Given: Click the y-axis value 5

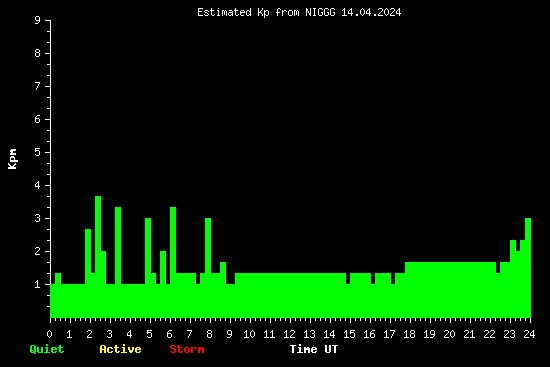Looking at the screenshot, I should point(38,152).
